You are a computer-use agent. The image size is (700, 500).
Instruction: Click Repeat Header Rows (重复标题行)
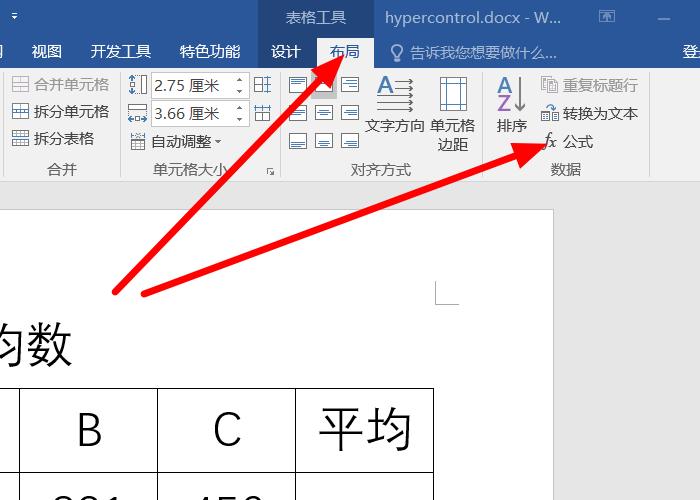pyautogui.click(x=589, y=85)
